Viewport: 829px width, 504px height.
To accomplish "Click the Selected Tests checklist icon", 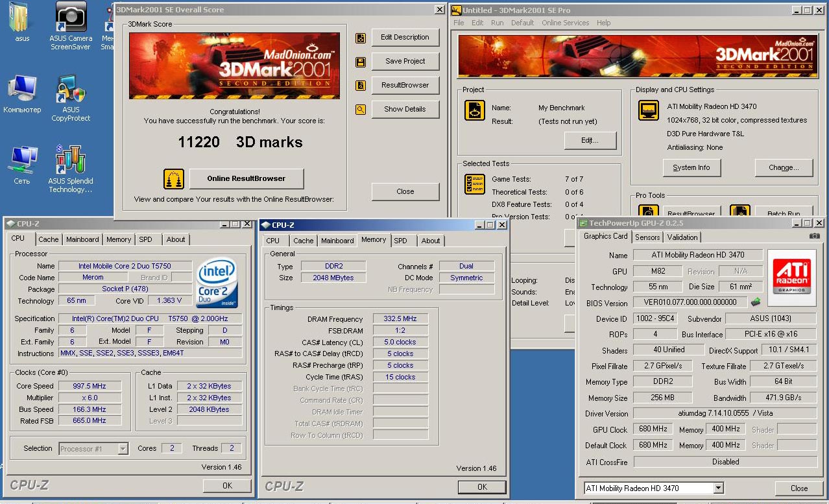I will tap(475, 184).
